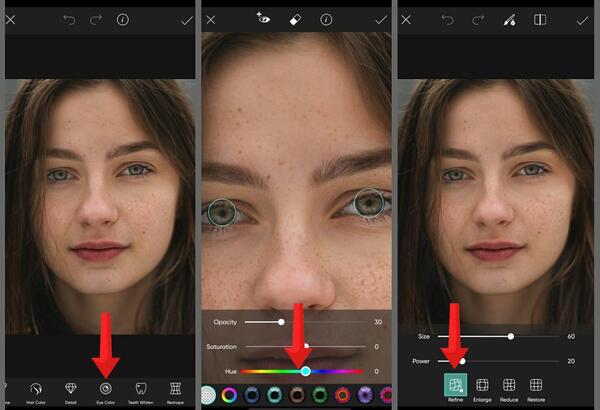Confirm reshape with right checkmark

coord(582,20)
